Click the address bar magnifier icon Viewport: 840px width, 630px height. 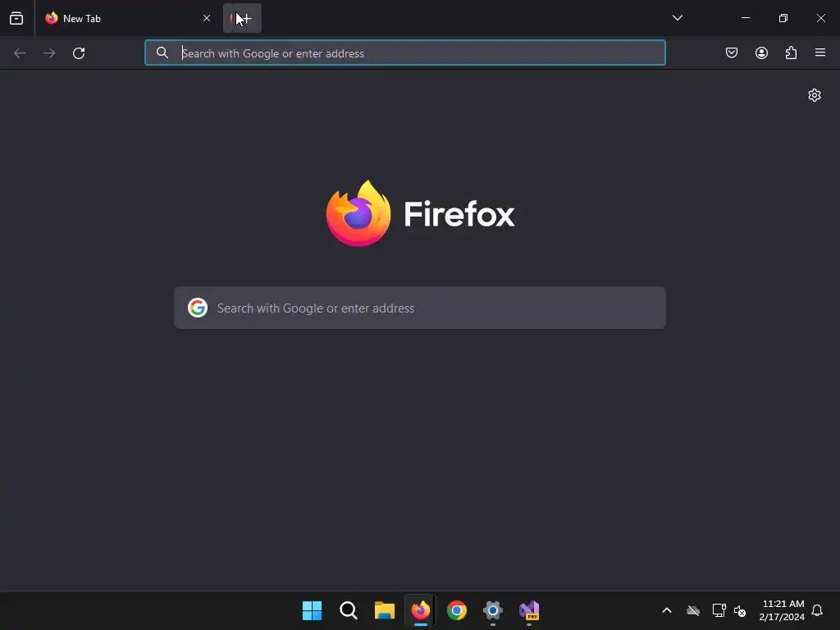[162, 52]
